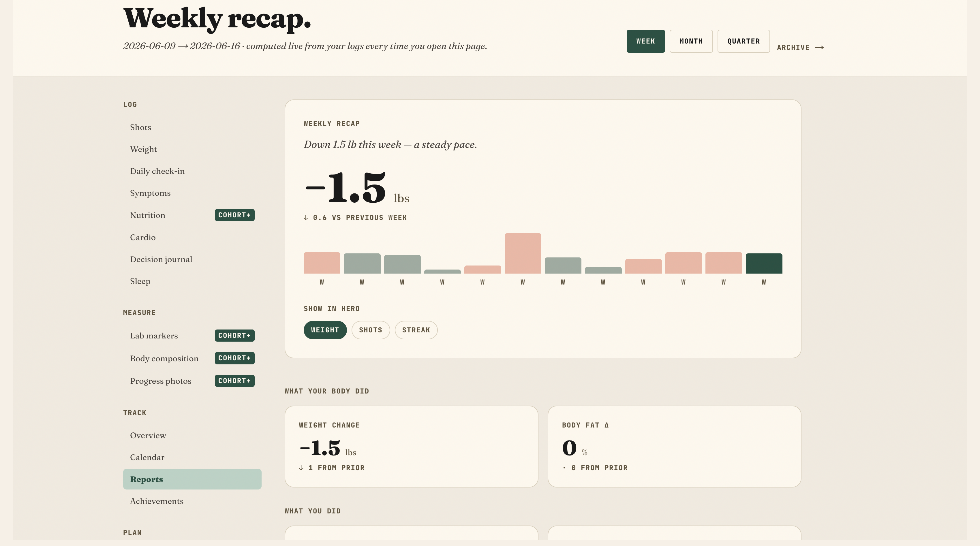This screenshot has height=546, width=980.
Task: Open the Achievements page
Action: 192,501
